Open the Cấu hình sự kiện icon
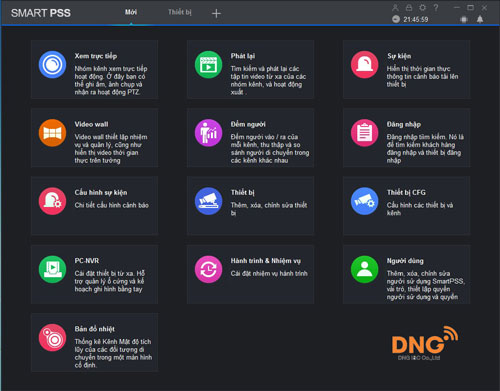This screenshot has height=391, width=500. [x=52, y=201]
